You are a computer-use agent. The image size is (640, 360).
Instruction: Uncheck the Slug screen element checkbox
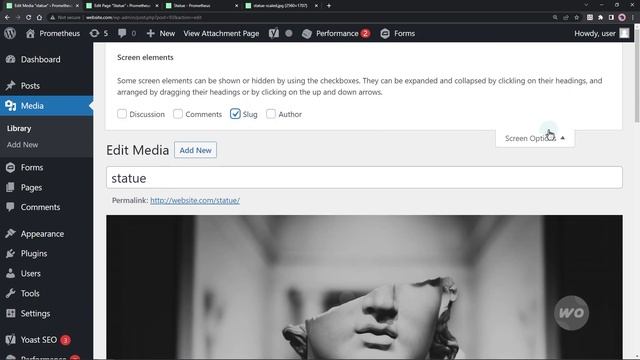click(x=235, y=114)
